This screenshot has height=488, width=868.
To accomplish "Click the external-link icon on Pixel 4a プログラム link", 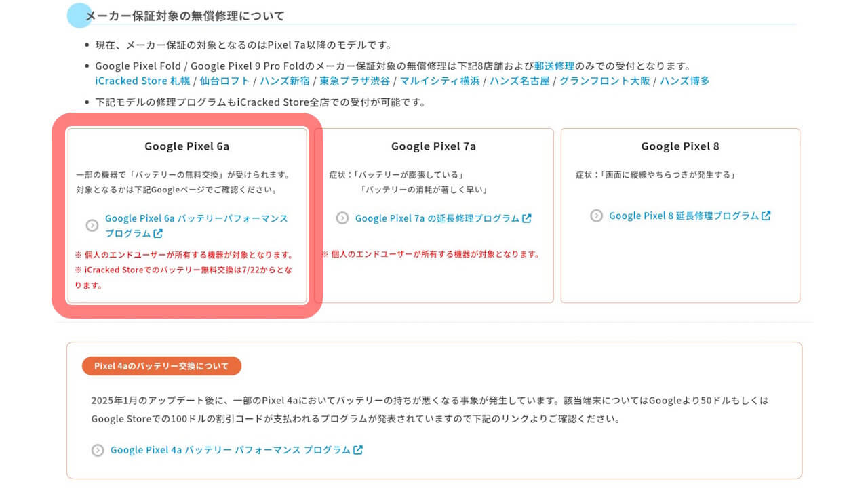I will pyautogui.click(x=357, y=449).
